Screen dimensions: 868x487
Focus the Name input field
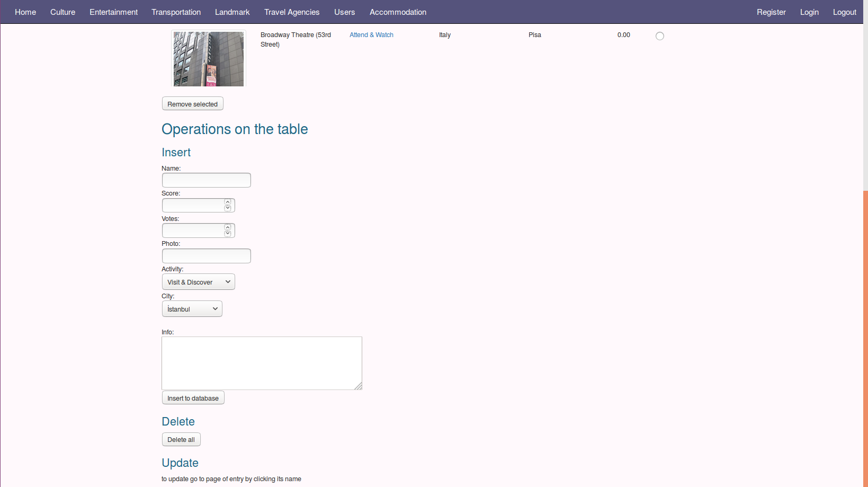pos(207,180)
